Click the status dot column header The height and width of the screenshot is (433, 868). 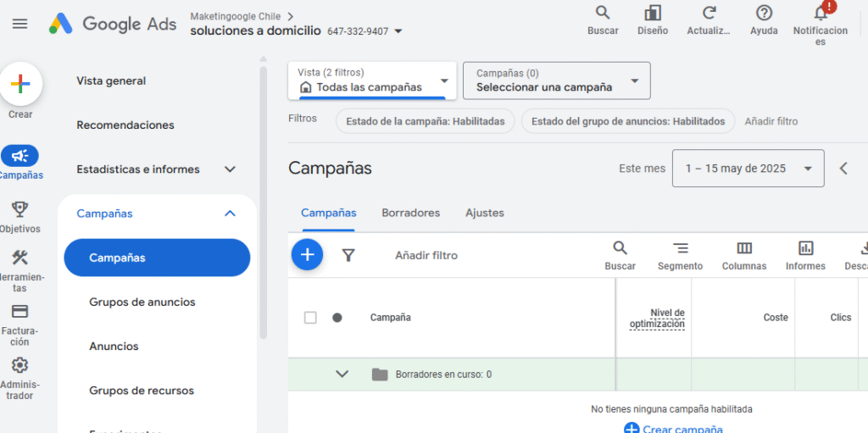[337, 318]
